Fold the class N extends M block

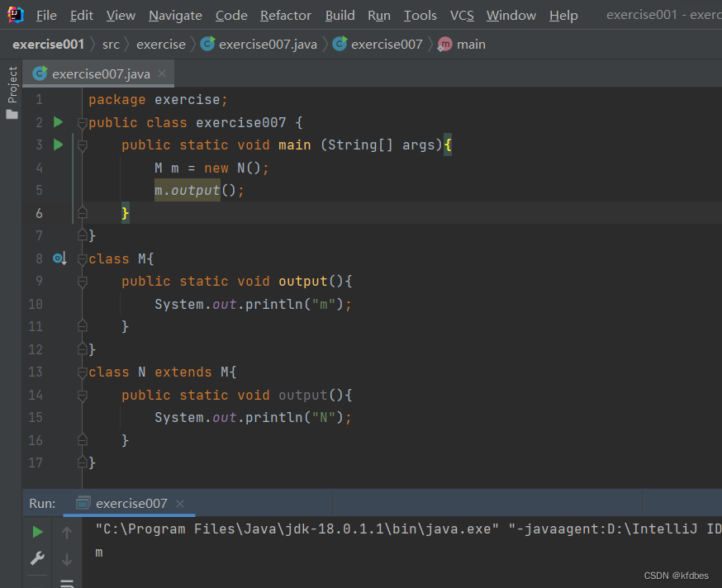click(x=82, y=372)
